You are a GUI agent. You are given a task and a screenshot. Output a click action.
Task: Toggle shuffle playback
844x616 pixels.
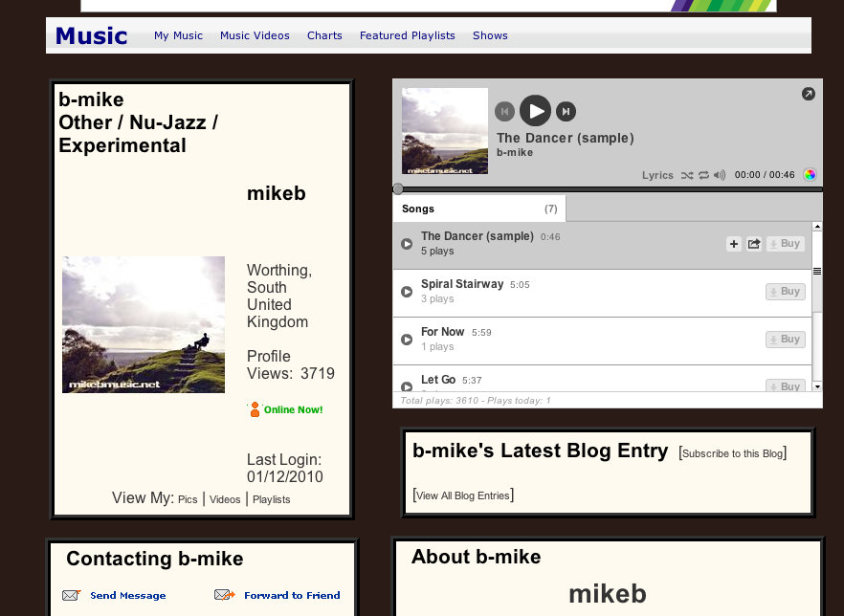coord(686,176)
